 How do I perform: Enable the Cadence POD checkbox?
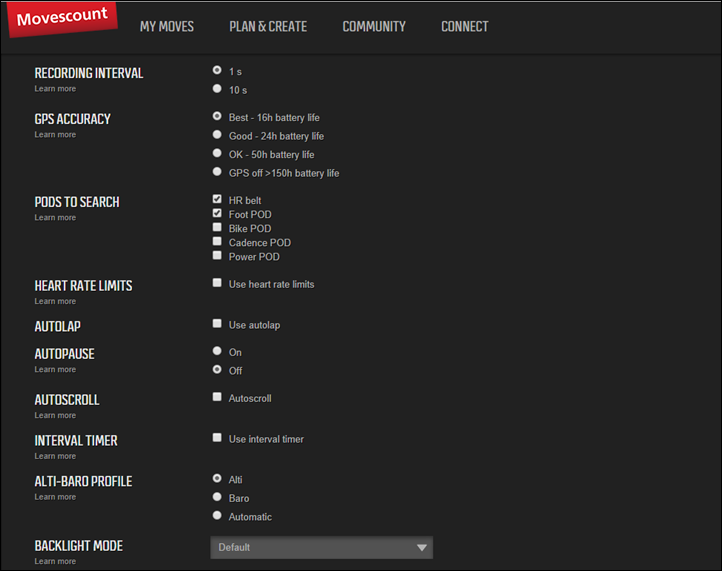217,241
